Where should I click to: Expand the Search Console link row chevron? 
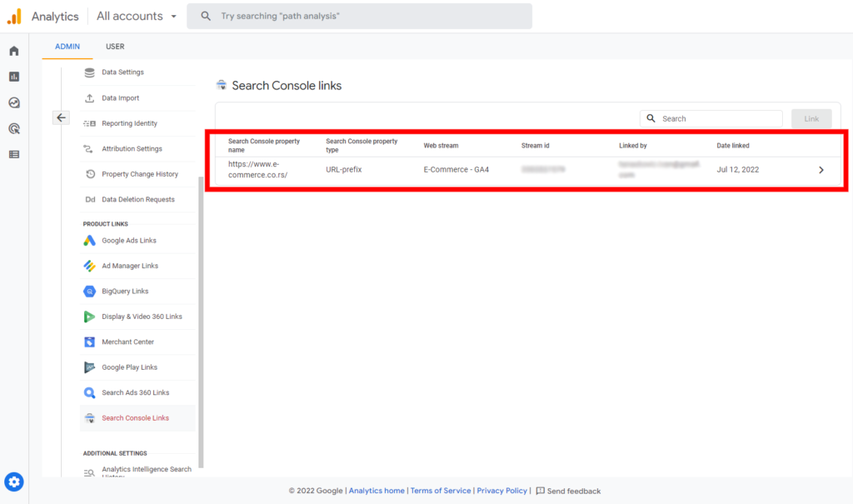(821, 169)
